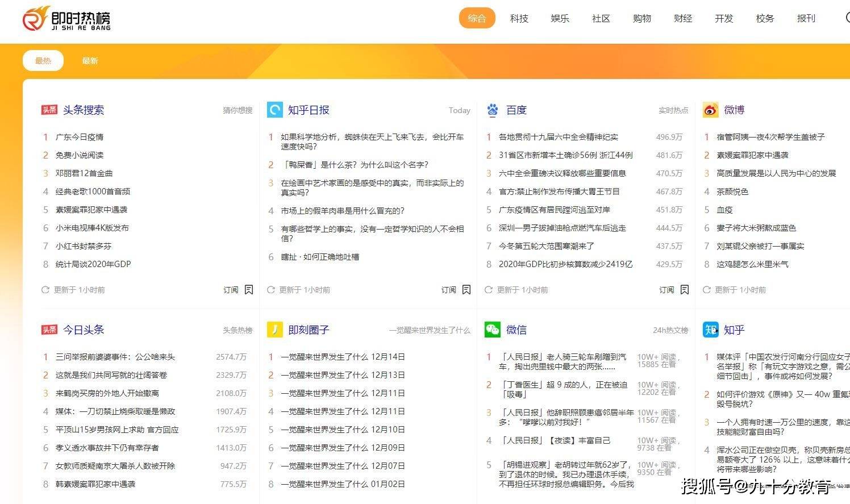850x504 pixels.
Task: Switch to the 购物 category
Action: [641, 18]
